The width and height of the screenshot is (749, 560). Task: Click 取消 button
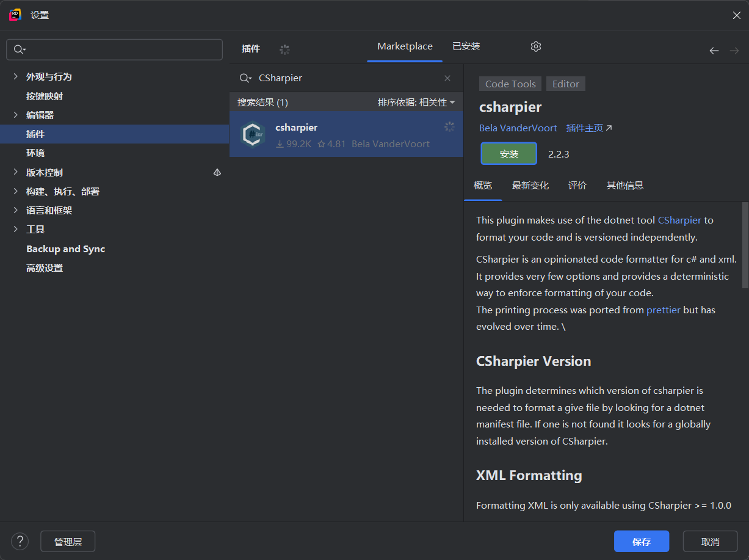pyautogui.click(x=711, y=542)
